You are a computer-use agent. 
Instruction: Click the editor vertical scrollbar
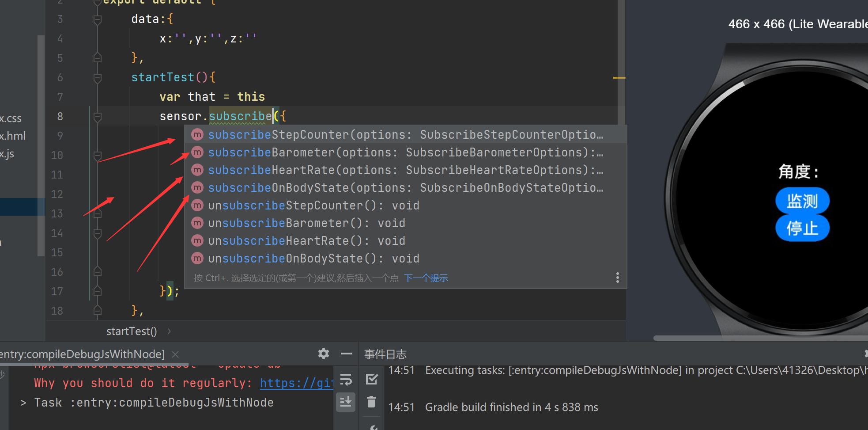[621, 62]
